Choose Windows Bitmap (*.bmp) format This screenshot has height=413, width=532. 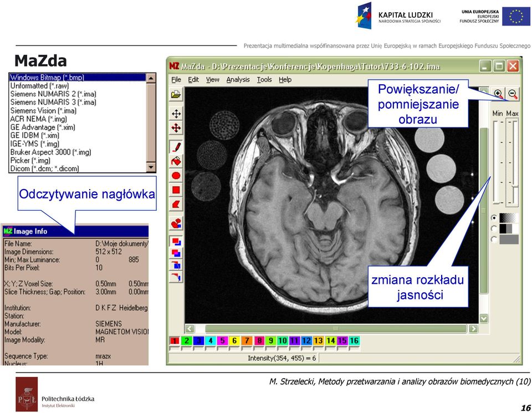(x=78, y=78)
